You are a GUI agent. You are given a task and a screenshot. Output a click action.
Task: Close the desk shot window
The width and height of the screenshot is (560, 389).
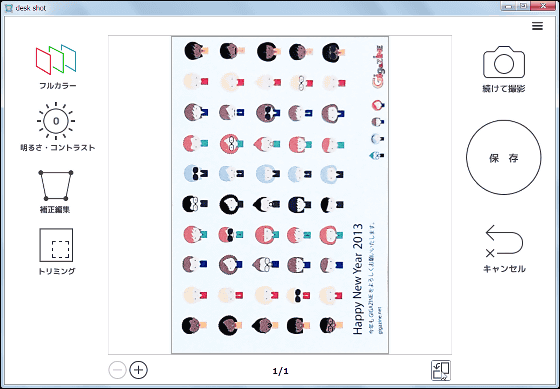(x=543, y=6)
